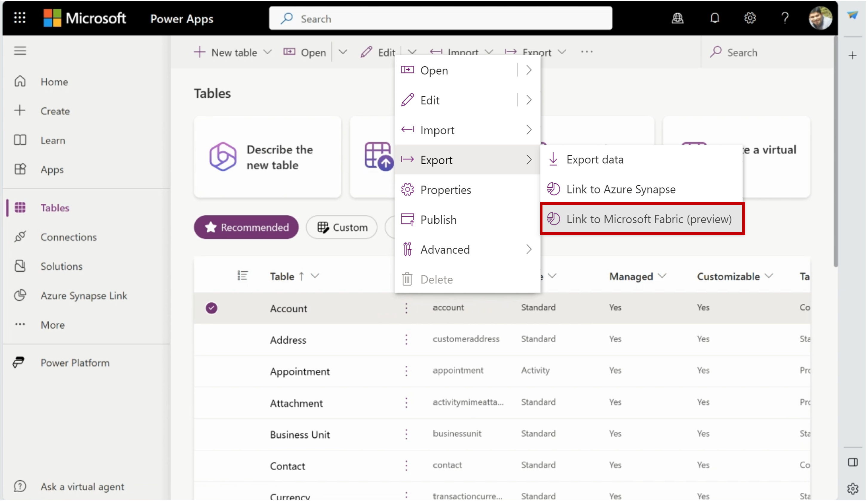Click the Power Platform sidebar icon
Viewport: 868px width, 501px height.
click(20, 362)
